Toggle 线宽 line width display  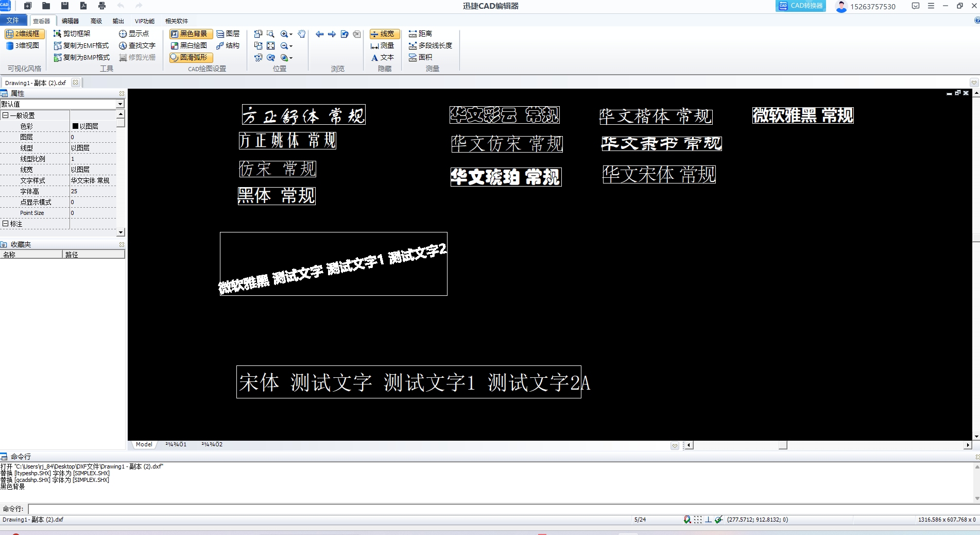point(384,34)
